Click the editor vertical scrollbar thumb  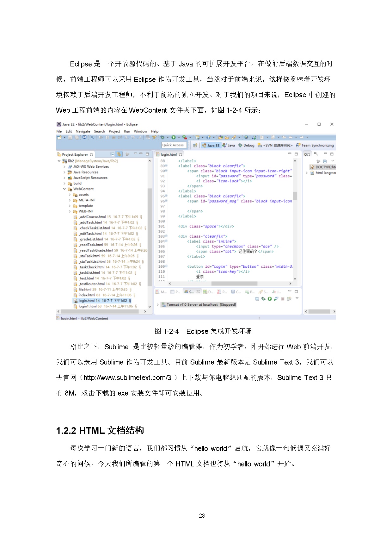pos(295,196)
